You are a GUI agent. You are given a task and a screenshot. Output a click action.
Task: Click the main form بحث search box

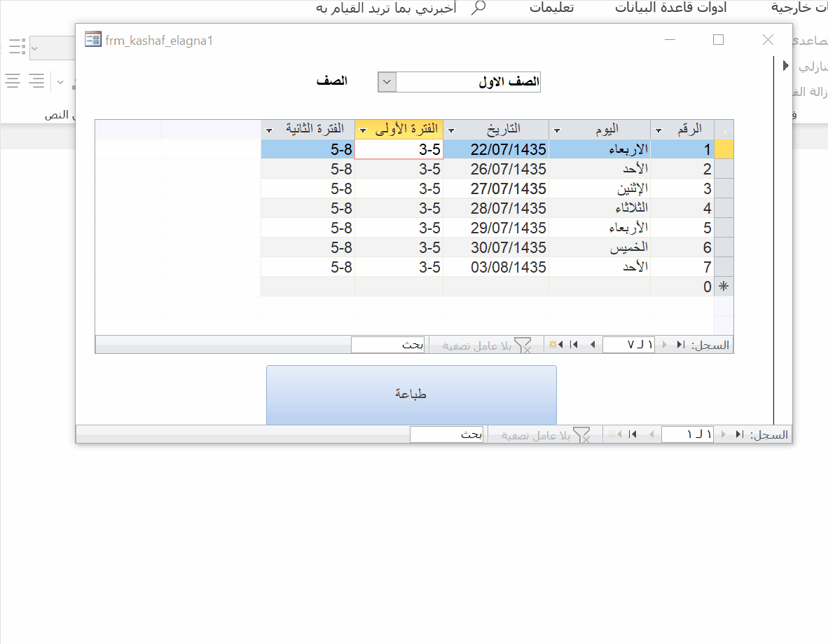pos(448,434)
